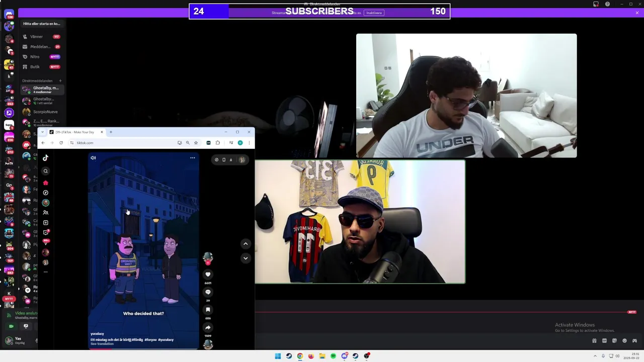Viewport: 644px width, 362px height.
Task: Open File Explorer from taskbar
Action: [322, 356]
